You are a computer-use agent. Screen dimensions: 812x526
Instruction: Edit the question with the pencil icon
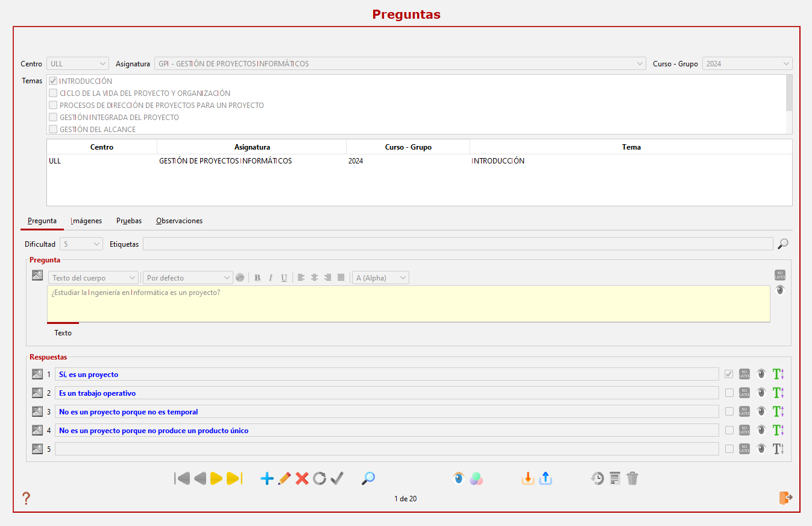coord(285,478)
